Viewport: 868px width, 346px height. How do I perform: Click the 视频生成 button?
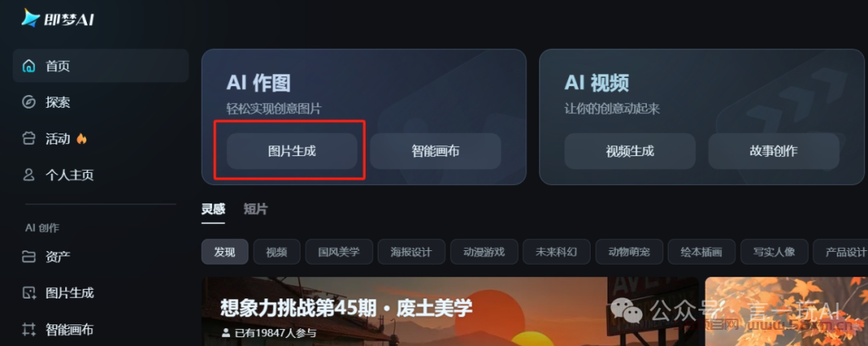click(x=630, y=150)
